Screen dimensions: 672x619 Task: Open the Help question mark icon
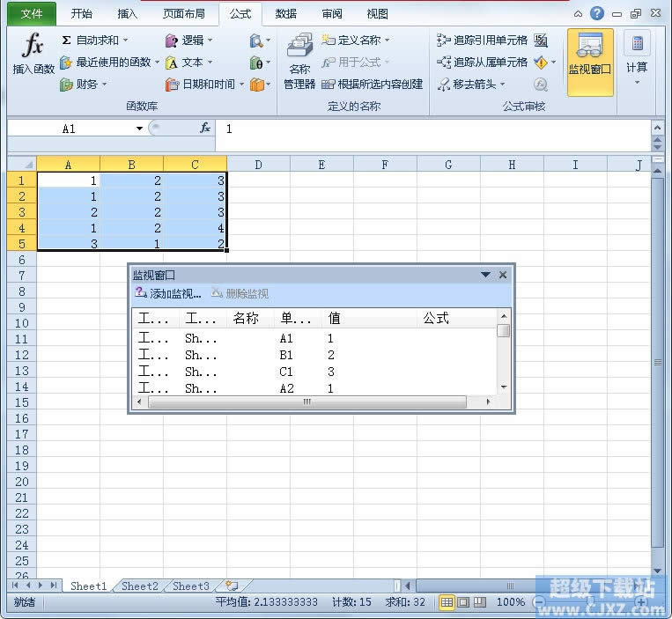tap(597, 13)
